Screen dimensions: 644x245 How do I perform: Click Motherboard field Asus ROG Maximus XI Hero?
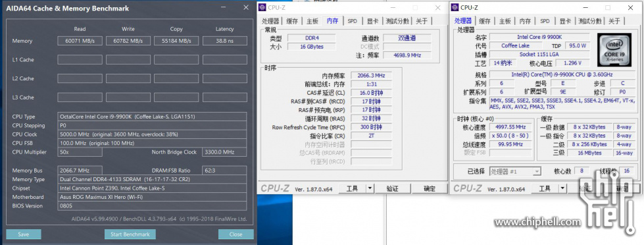point(152,197)
